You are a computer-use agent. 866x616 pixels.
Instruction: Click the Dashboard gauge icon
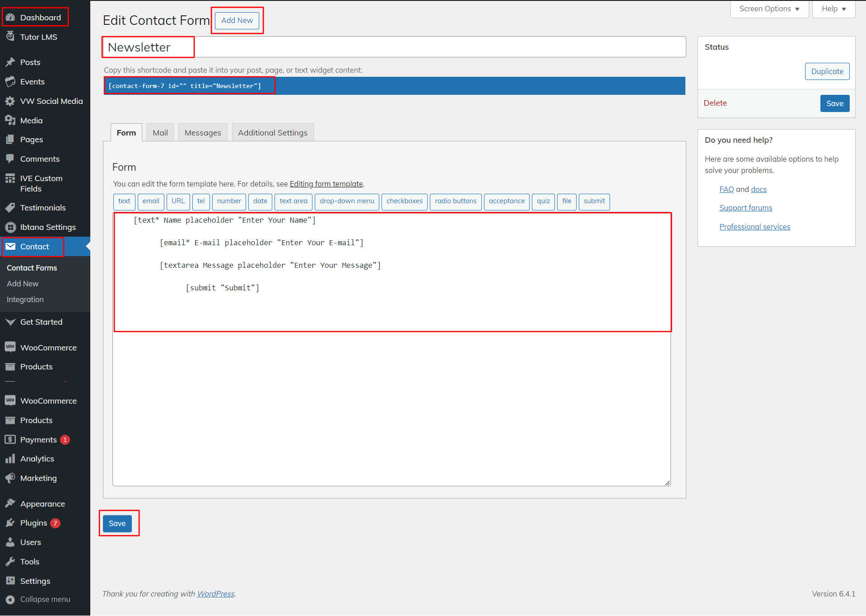tap(10, 18)
